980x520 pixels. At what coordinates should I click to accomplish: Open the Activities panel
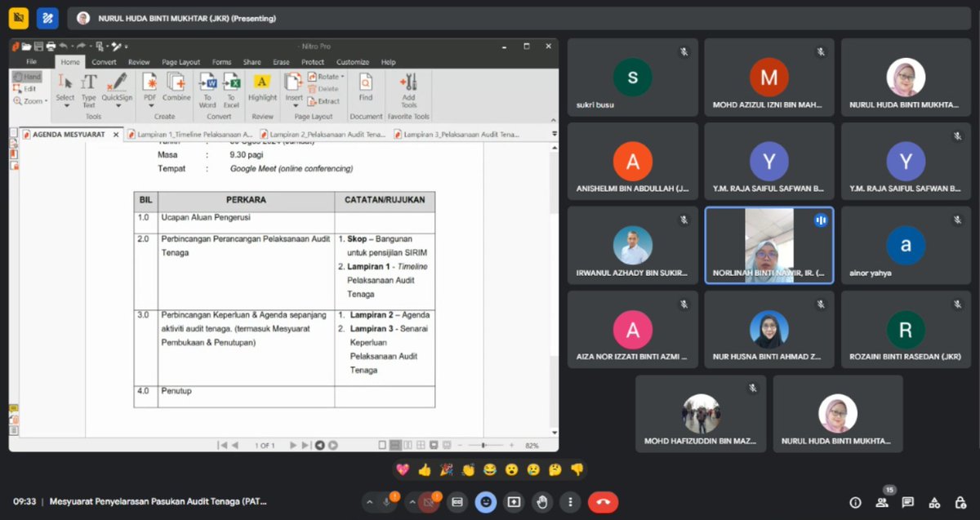(x=935, y=502)
